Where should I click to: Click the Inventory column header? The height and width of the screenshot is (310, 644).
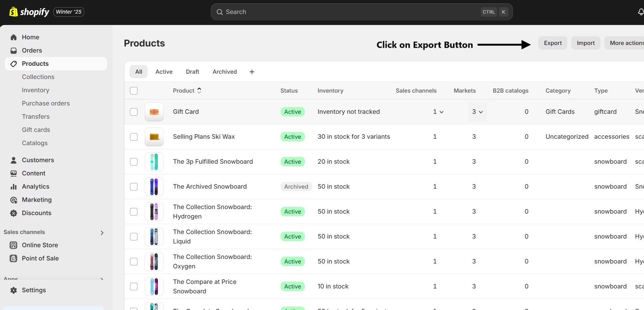point(330,91)
